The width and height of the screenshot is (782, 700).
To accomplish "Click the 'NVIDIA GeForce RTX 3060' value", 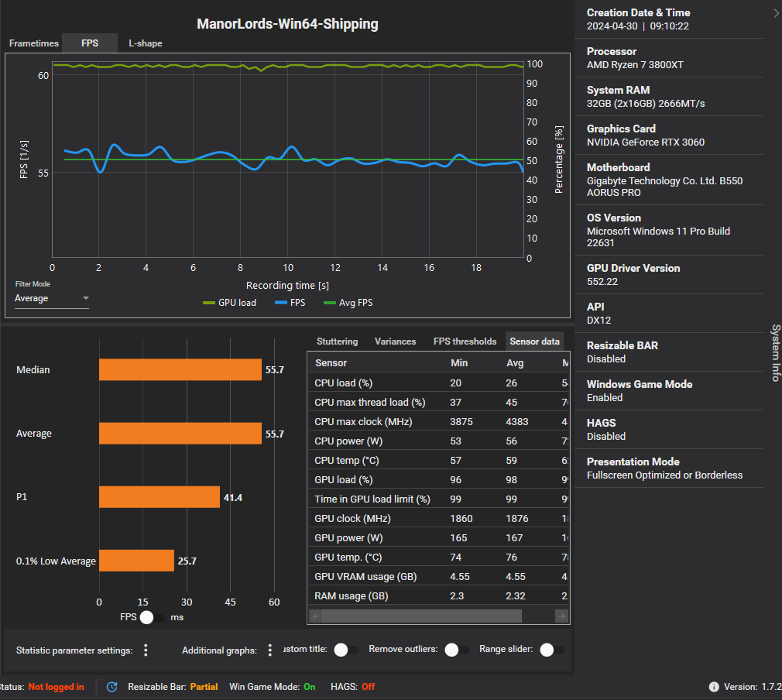I will [x=646, y=142].
